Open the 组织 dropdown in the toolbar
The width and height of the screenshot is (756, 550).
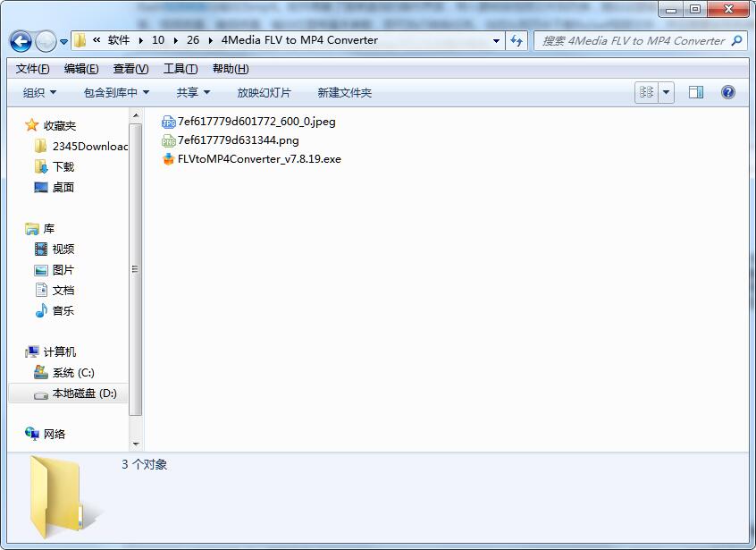point(39,93)
